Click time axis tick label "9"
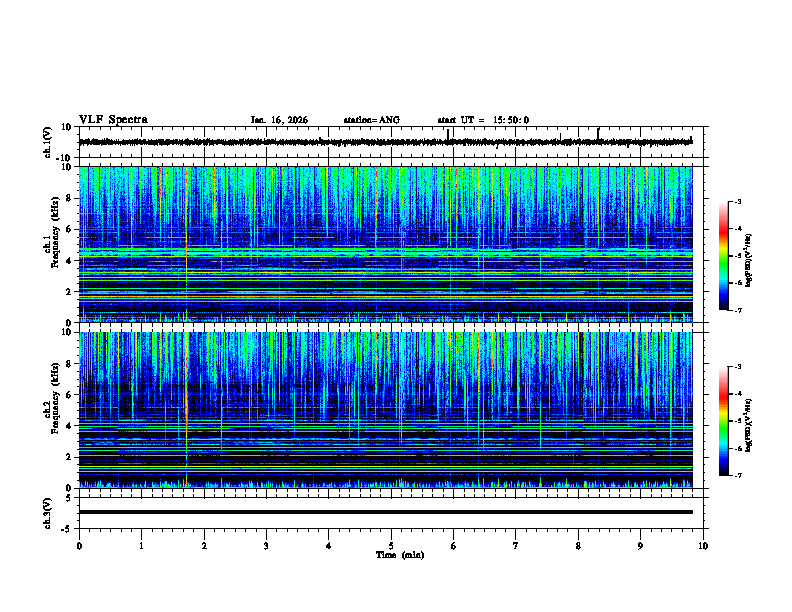 pos(640,545)
